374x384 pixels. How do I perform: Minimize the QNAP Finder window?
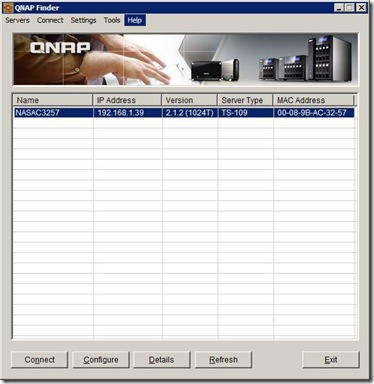[339, 8]
